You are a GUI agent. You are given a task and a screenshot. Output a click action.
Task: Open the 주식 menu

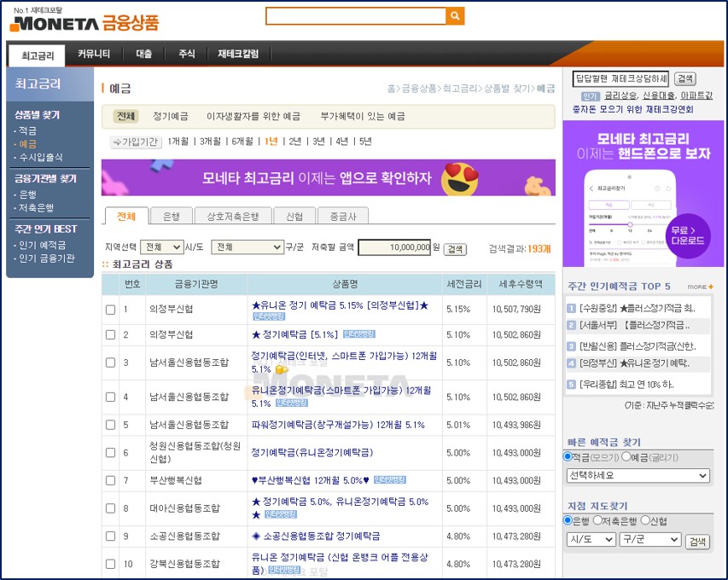coord(187,54)
